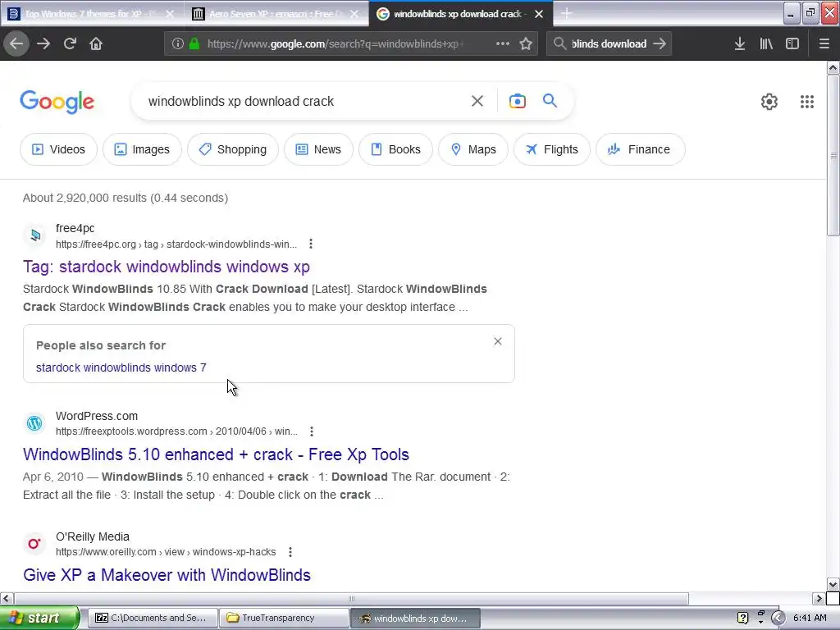Click the toolbar search box magnifier icon
840x630 pixels.
(559, 43)
